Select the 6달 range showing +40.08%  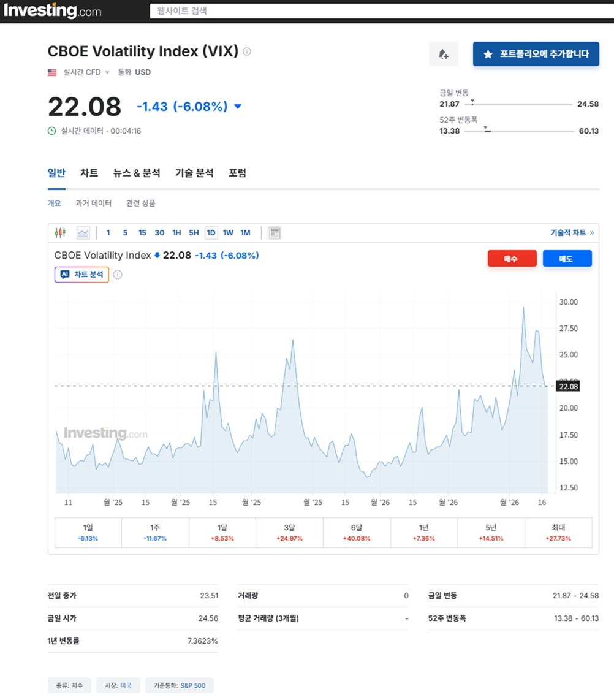pyautogui.click(x=357, y=533)
